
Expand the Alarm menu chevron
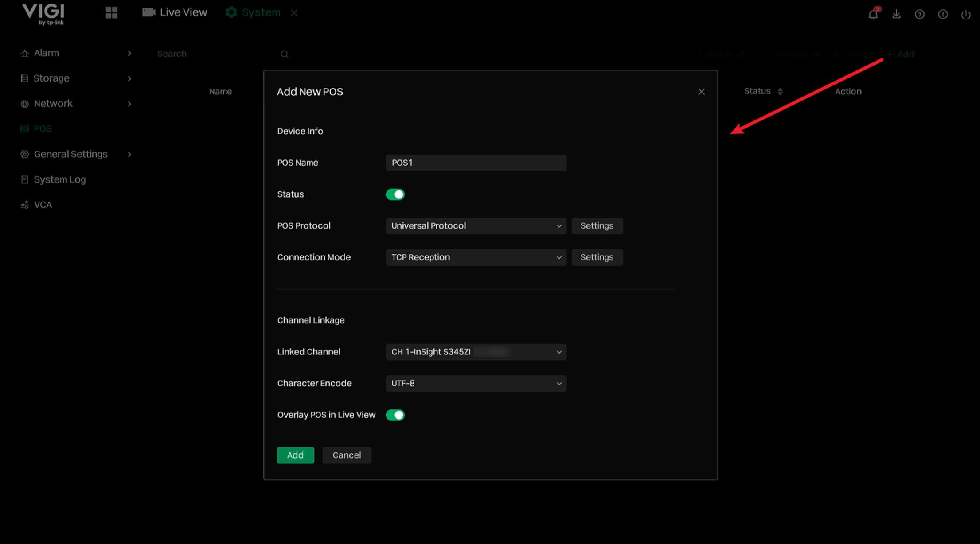(129, 53)
